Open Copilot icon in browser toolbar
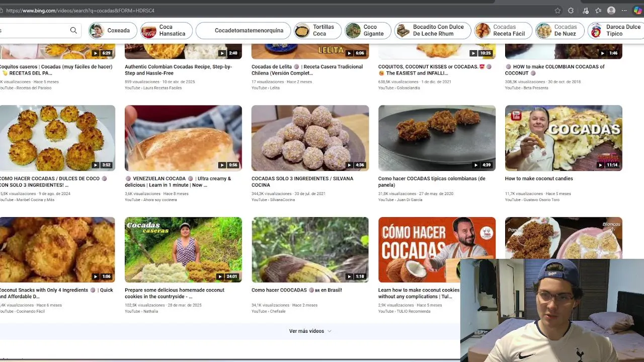 tap(637, 11)
